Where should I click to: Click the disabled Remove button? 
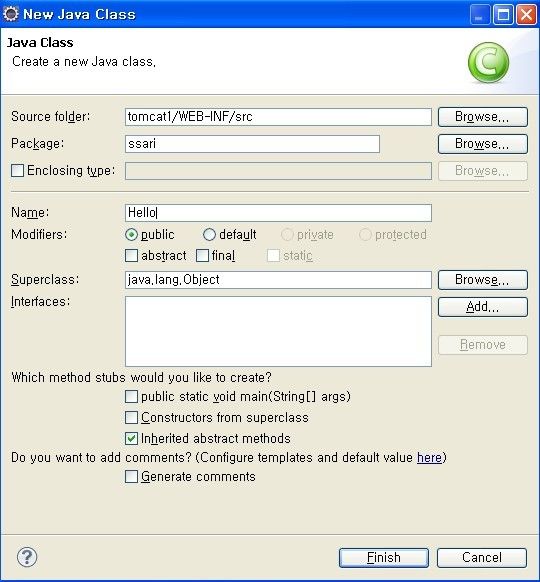click(x=482, y=345)
